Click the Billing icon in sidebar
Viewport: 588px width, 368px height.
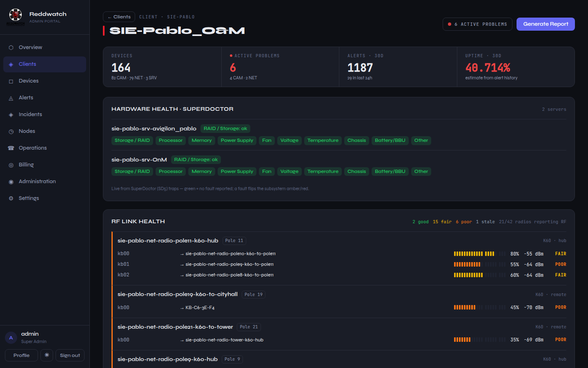pos(11,165)
